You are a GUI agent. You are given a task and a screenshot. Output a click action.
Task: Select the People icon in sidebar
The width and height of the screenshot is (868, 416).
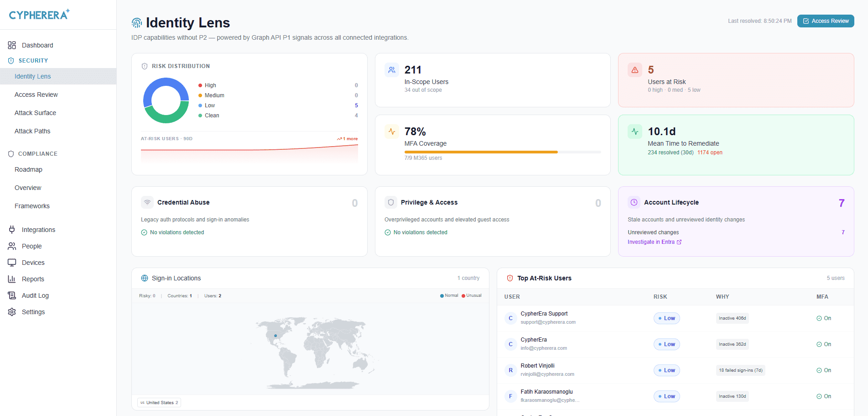click(12, 246)
